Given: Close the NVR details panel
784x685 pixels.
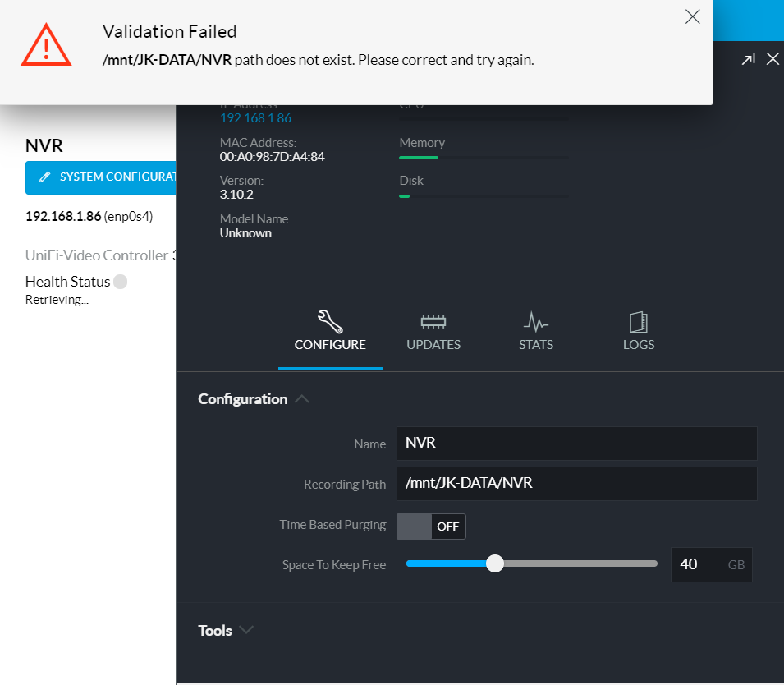Looking at the screenshot, I should pos(773,59).
